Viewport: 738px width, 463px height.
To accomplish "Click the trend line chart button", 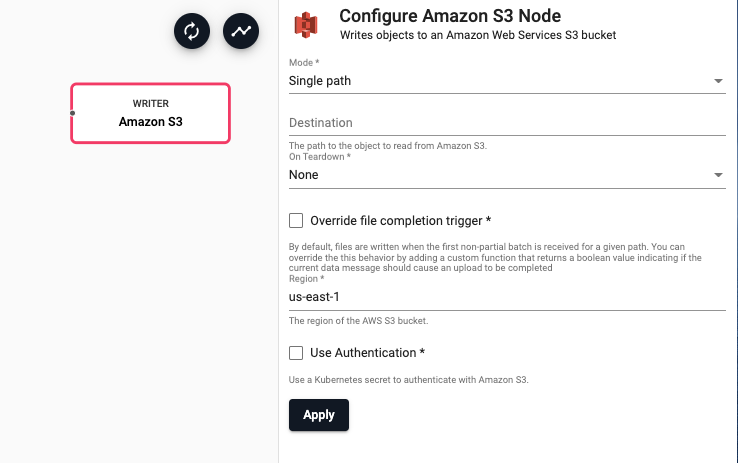I will click(x=241, y=31).
